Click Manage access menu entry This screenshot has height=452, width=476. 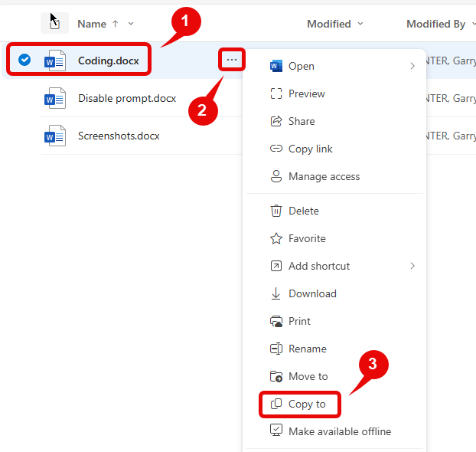(323, 176)
